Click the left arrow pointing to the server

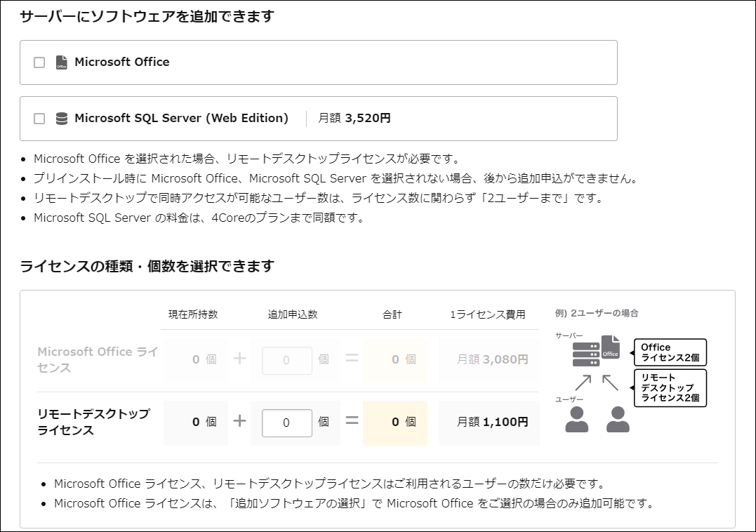pos(583,383)
